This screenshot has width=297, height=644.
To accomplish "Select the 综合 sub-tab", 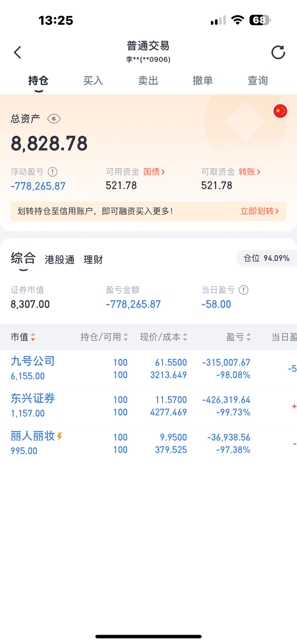I will 23,258.
